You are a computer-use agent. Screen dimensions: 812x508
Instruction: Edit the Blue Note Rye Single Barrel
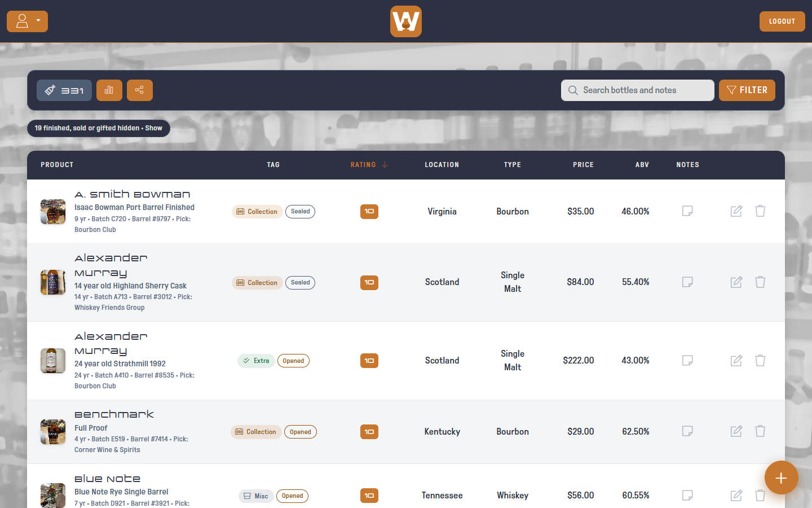tap(736, 496)
